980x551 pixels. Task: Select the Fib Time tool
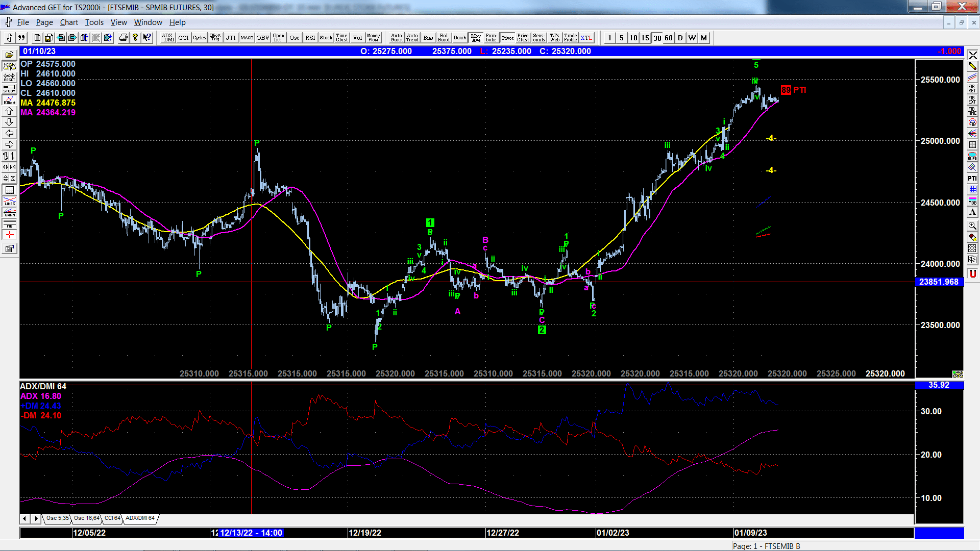point(972,111)
